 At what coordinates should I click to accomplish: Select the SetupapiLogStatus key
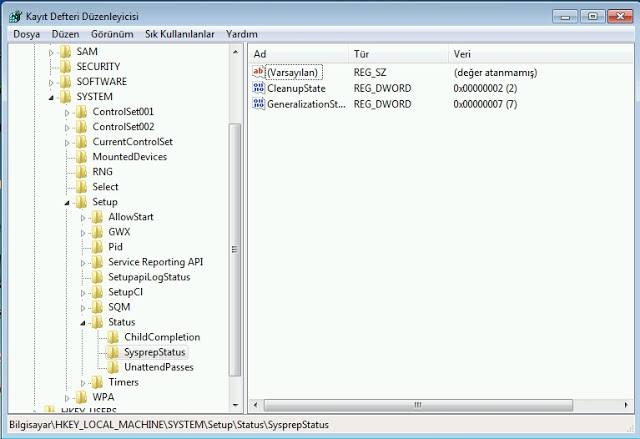[x=149, y=277]
